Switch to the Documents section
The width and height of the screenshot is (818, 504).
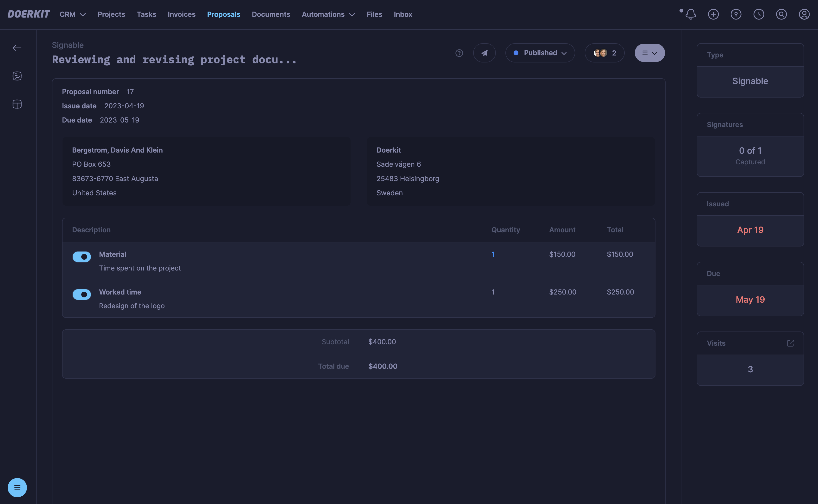[271, 14]
